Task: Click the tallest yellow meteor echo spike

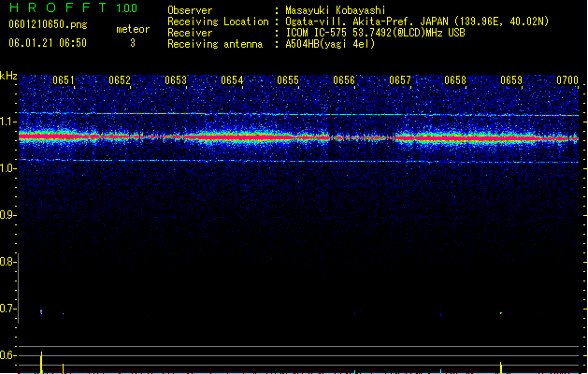Action: 41,363
